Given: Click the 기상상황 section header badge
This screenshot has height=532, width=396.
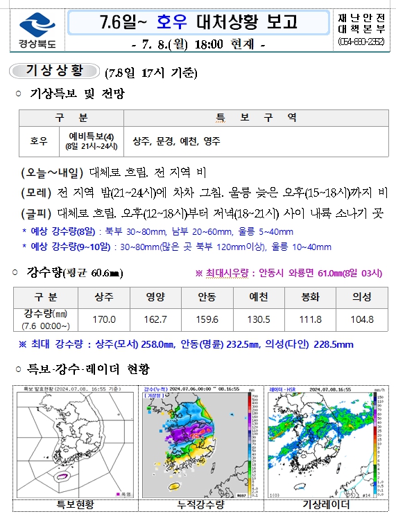Looking at the screenshot, I should coord(54,71).
